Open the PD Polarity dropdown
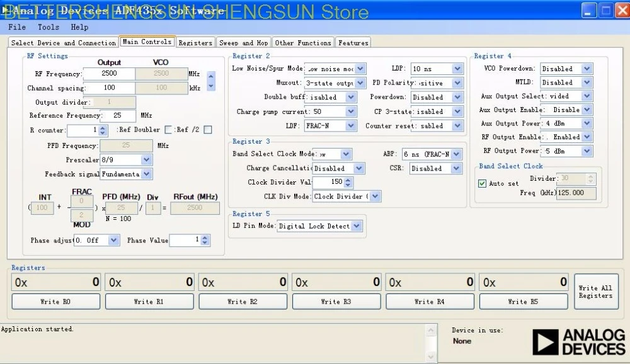The width and height of the screenshot is (630, 364). pyautogui.click(x=457, y=83)
